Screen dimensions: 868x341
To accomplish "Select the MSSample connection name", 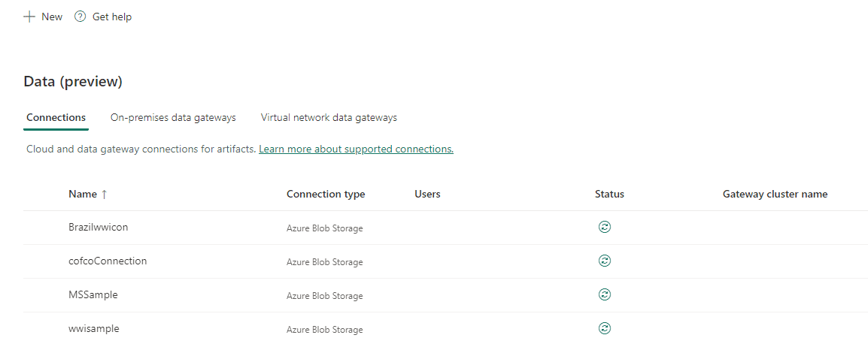I will [x=93, y=294].
